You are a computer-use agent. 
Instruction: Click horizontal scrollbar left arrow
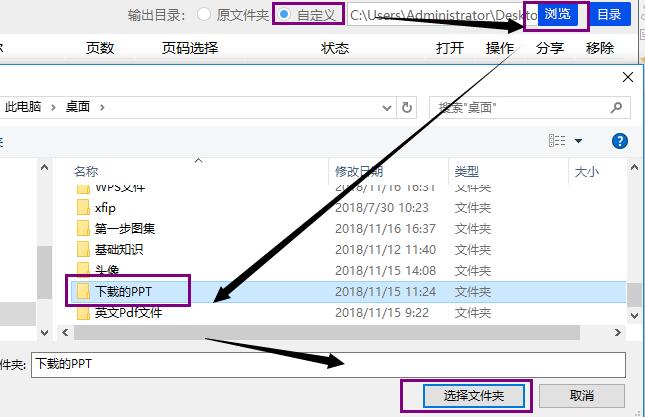point(65,332)
